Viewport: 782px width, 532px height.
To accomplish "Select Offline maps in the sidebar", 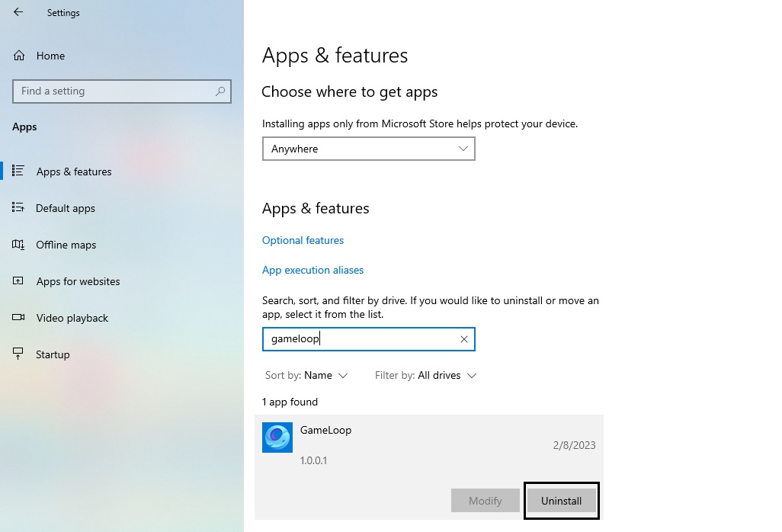I will [x=66, y=244].
